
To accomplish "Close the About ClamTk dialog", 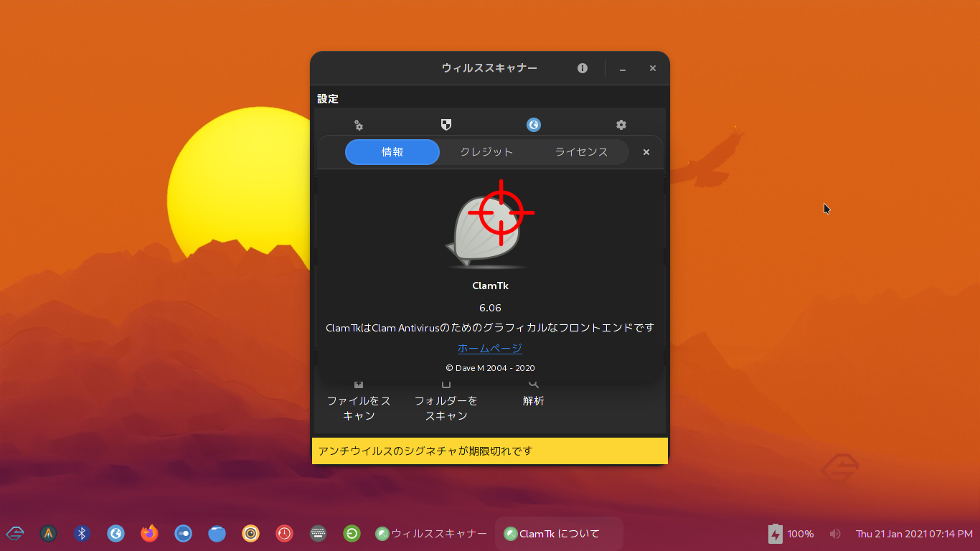I will 646,152.
